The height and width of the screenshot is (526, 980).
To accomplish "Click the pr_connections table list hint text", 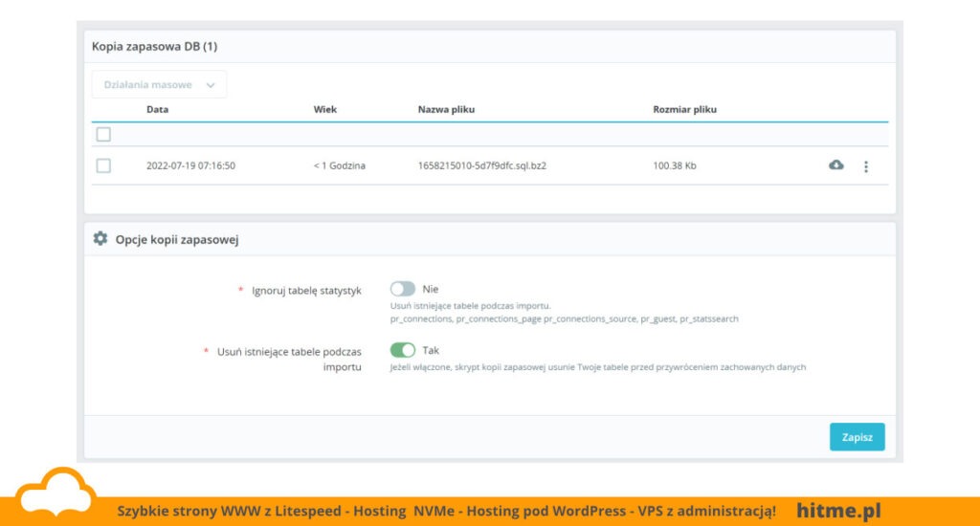I will (564, 318).
